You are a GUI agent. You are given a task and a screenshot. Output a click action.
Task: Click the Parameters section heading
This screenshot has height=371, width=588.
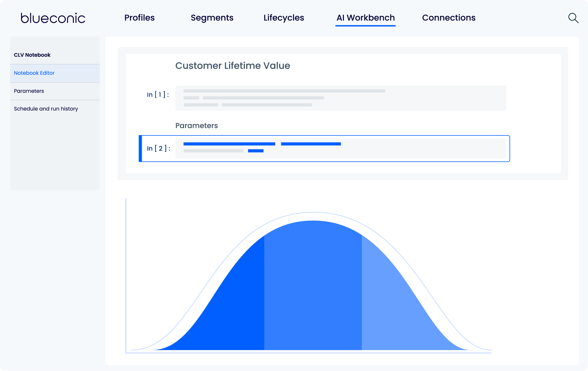tap(196, 125)
